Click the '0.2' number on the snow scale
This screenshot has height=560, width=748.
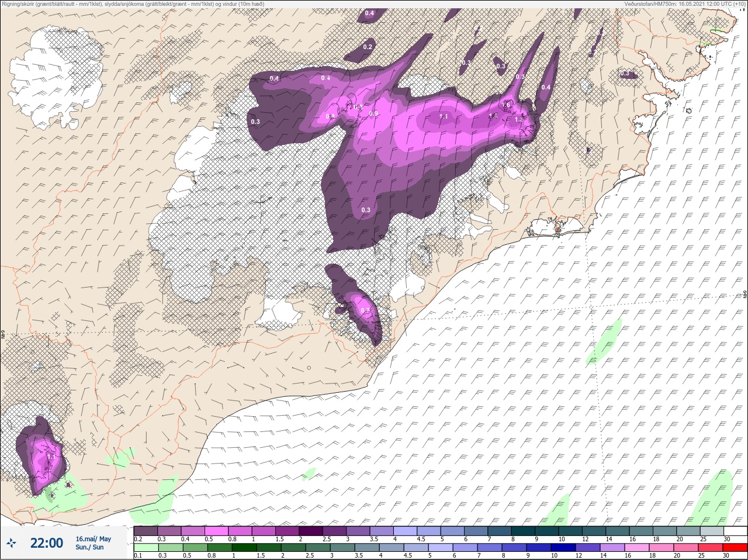[x=138, y=539]
